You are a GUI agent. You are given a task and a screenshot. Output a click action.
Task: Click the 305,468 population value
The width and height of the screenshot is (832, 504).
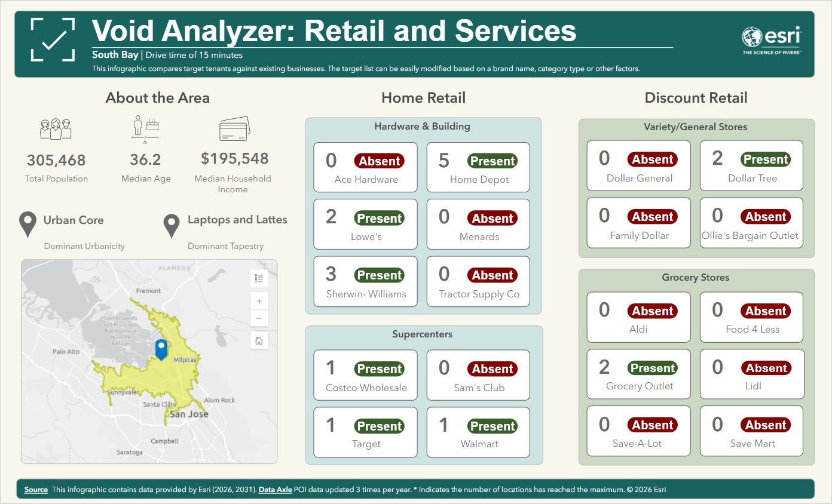point(56,160)
